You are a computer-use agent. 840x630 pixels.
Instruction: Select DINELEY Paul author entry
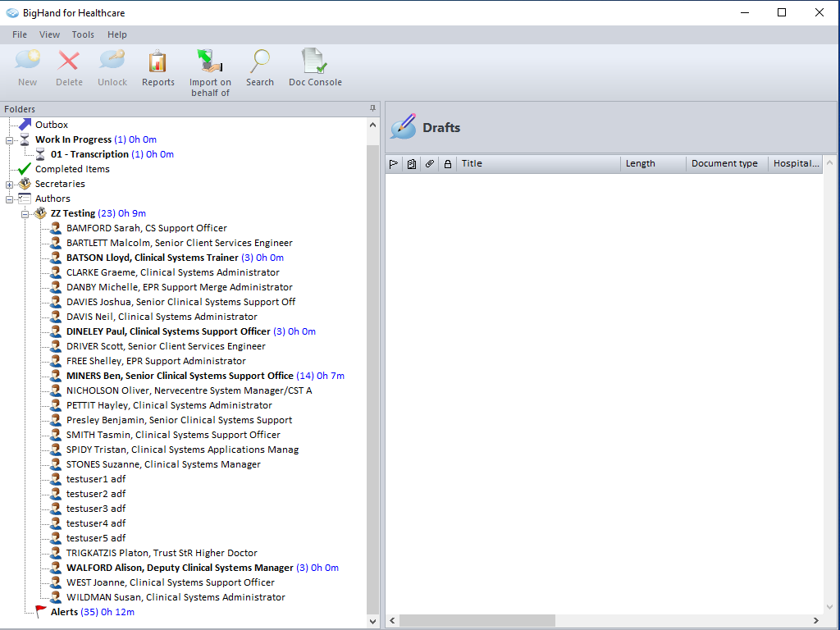point(190,331)
